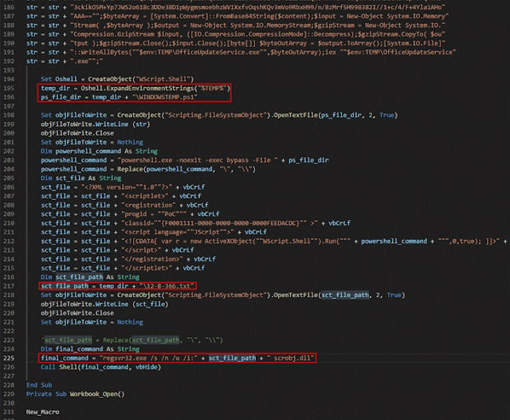The image size is (510, 420).
Task: Click 'Dim powershell_command As String' line
Action: [99, 151]
